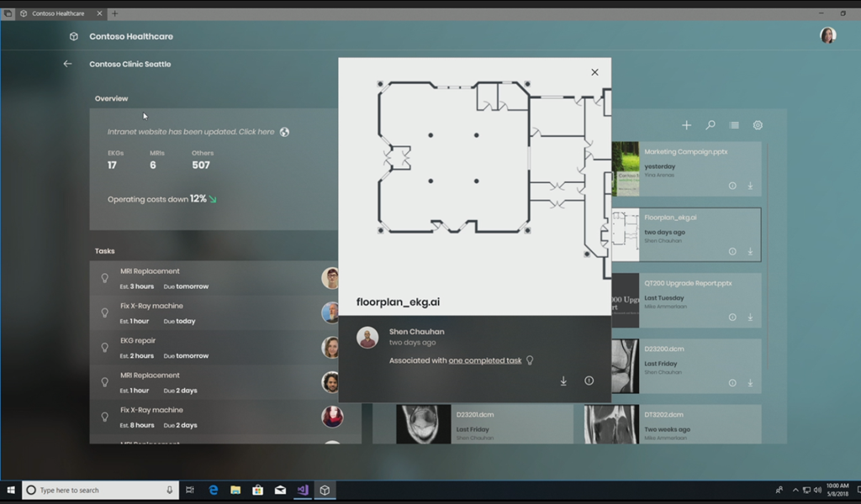861x504 pixels.
Task: Click the globe icon next to intranet message
Action: (284, 132)
